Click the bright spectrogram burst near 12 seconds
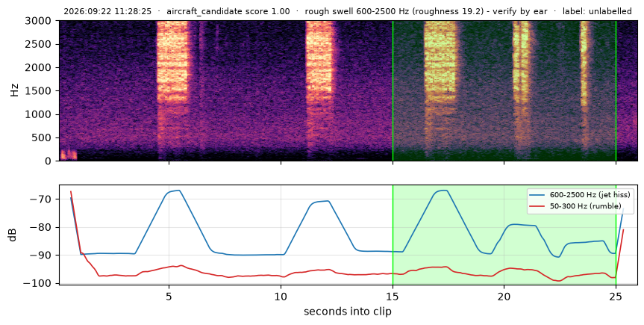Screen dimensions: 644x325 (320, 58)
